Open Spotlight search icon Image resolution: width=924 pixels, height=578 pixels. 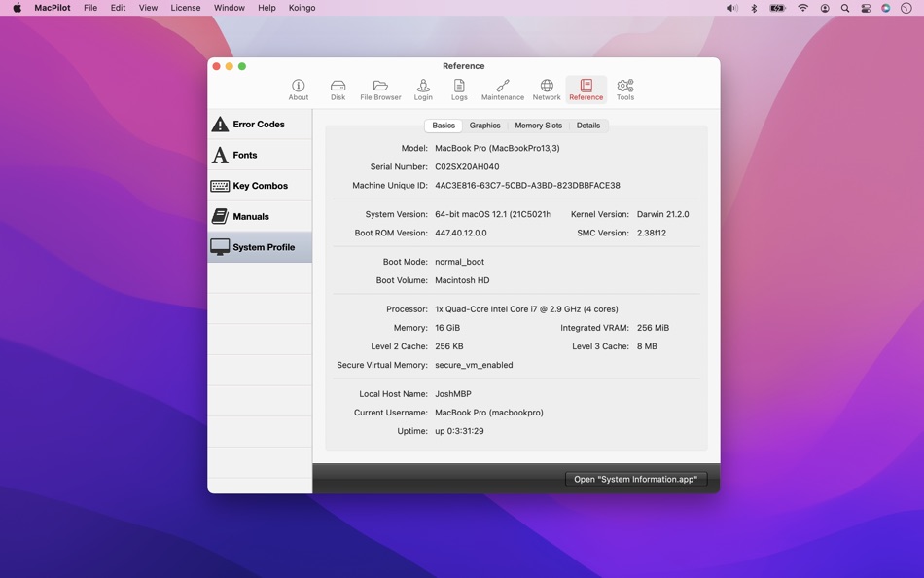click(845, 8)
